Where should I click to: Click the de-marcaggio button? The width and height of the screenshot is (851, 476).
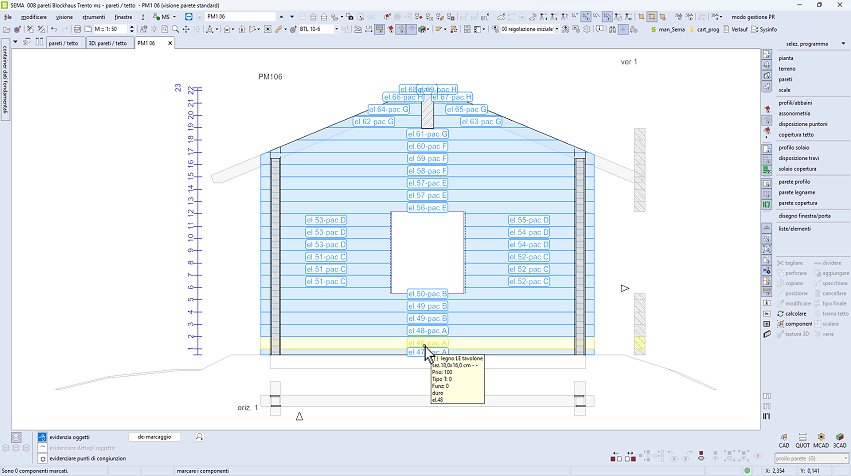(155, 437)
